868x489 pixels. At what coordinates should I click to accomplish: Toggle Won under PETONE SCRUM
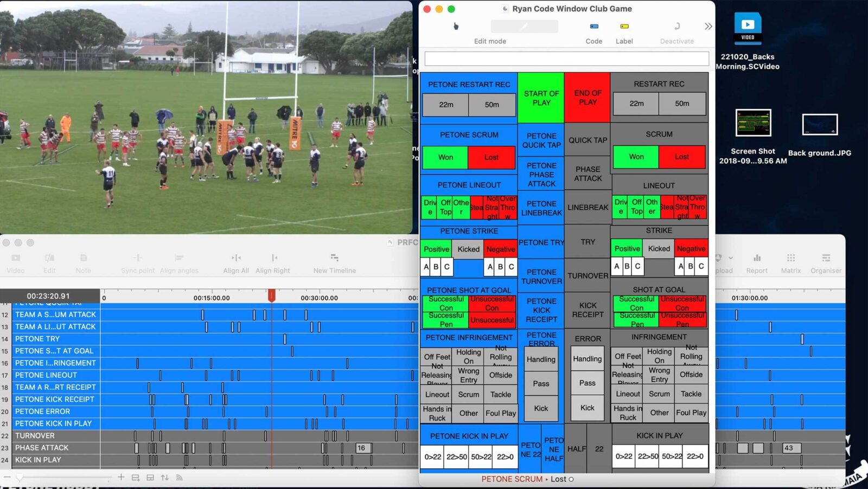click(x=445, y=157)
